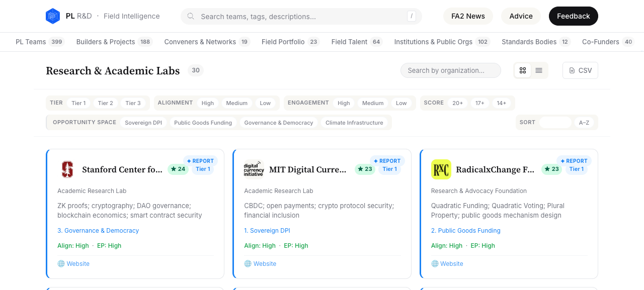Image resolution: width=644 pixels, height=290 pixels.
Task: Open the PL Teams tab
Action: point(40,42)
